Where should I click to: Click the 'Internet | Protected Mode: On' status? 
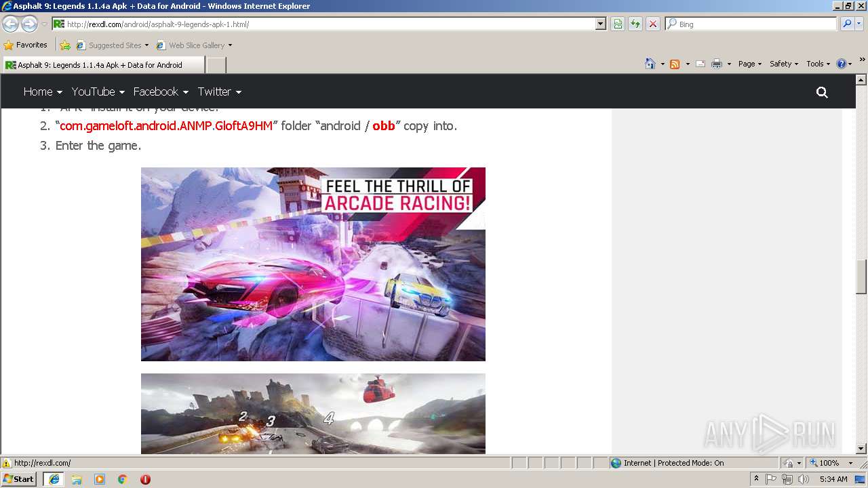tap(673, 463)
